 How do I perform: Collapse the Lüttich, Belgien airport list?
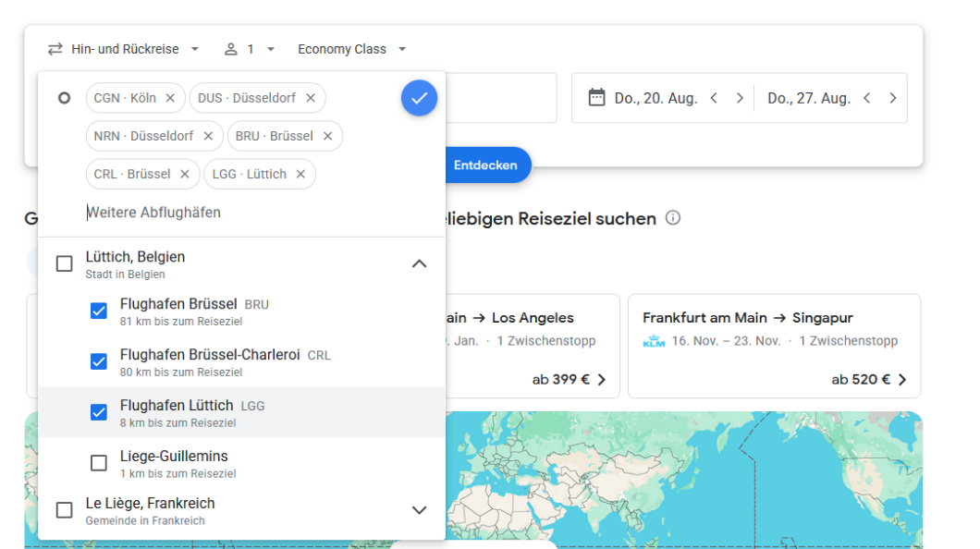419,264
